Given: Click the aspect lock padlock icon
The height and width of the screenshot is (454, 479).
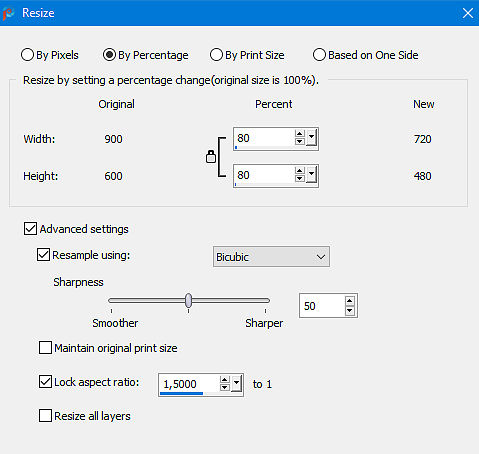Looking at the screenshot, I should [211, 156].
